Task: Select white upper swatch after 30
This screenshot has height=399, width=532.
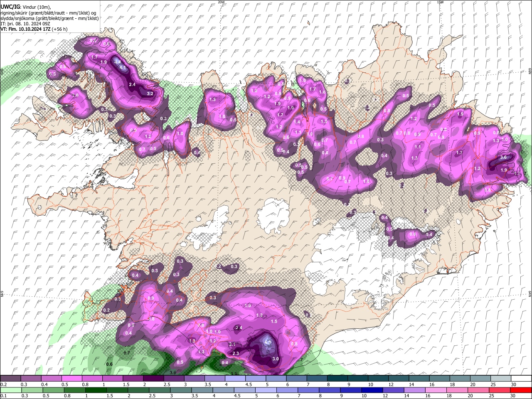Action: [520, 378]
